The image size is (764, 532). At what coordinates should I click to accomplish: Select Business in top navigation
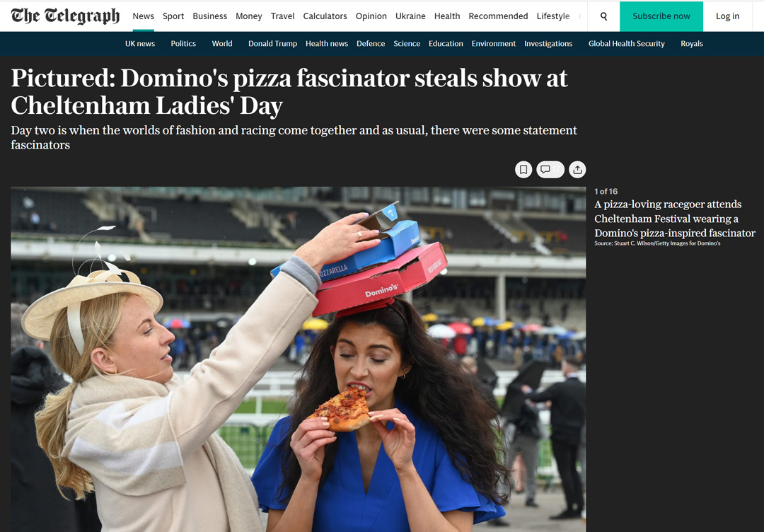pos(210,16)
